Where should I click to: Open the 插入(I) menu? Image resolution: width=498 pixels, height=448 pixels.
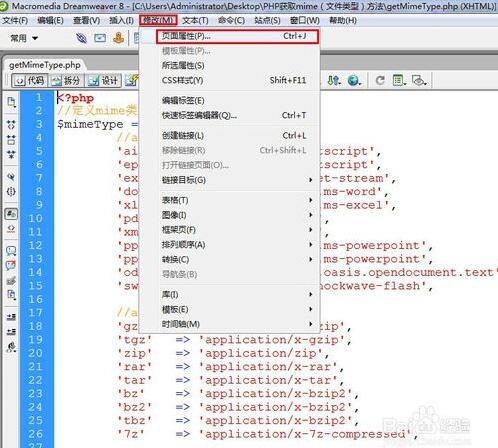pyautogui.click(x=121, y=21)
